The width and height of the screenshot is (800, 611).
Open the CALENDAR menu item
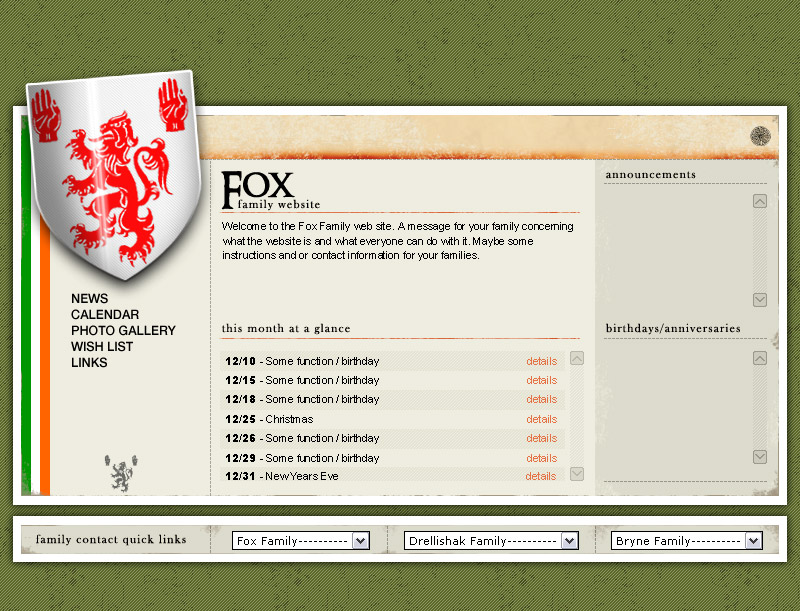(x=105, y=315)
